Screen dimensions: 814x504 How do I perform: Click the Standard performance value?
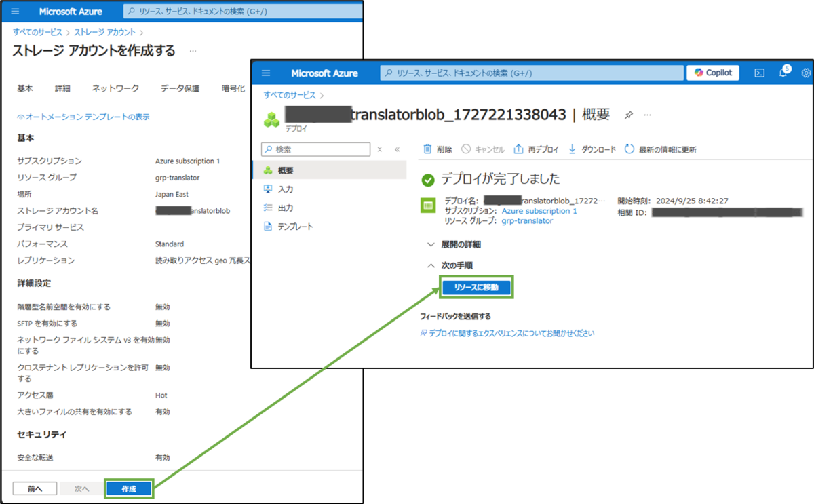170,244
